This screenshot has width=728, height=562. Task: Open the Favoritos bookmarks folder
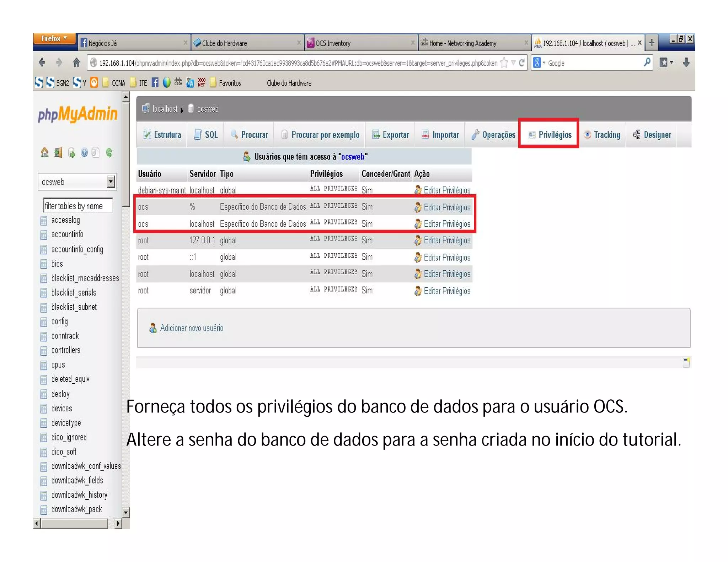[226, 83]
